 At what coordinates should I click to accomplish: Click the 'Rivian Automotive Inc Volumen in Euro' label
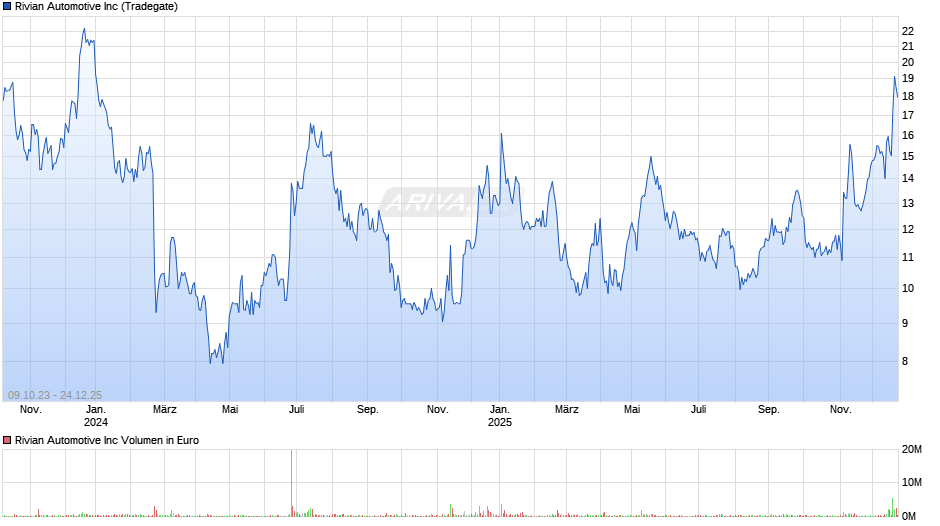tap(107, 440)
